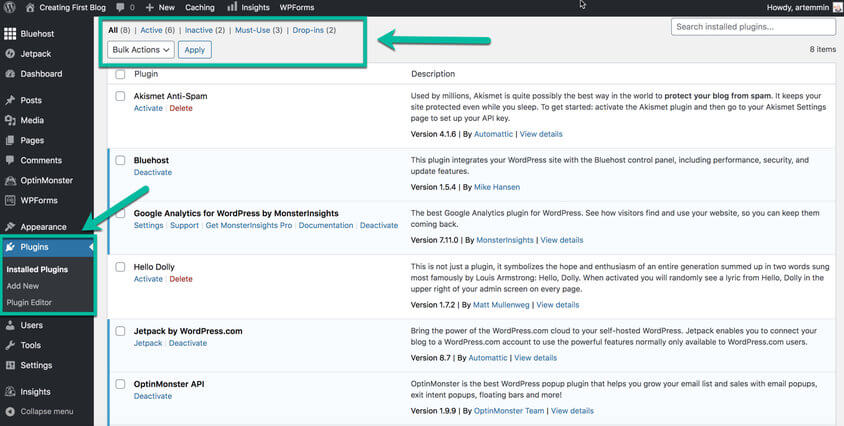The image size is (844, 426).
Task: Click Get MonsterInsights Pro link
Action: coord(249,226)
